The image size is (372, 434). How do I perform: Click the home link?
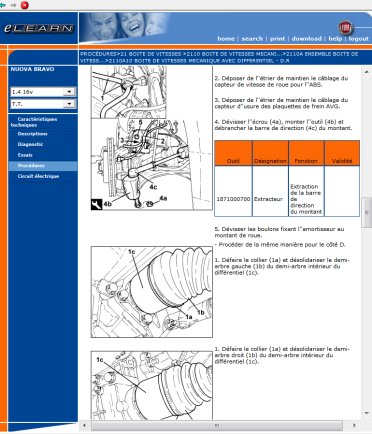pyautogui.click(x=226, y=39)
